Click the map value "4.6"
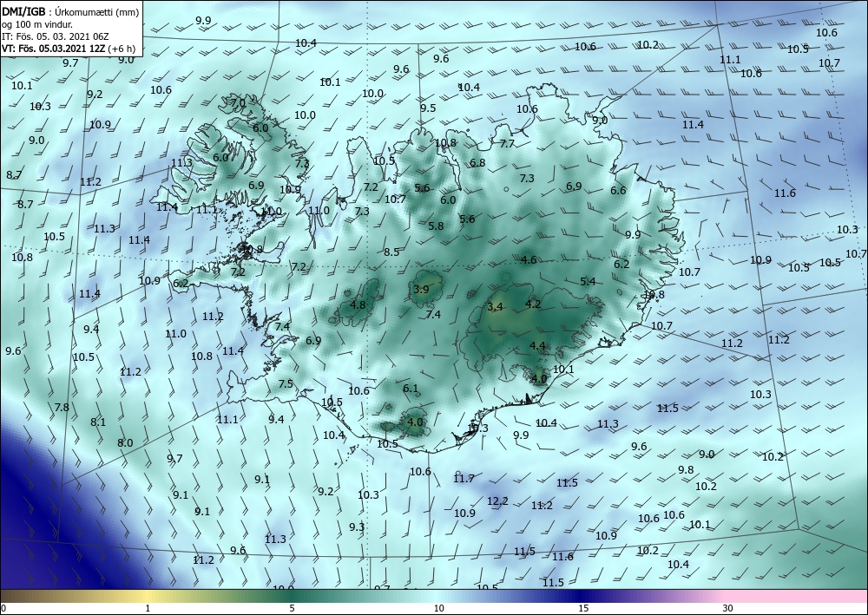This screenshot has height=615, width=868. [529, 259]
